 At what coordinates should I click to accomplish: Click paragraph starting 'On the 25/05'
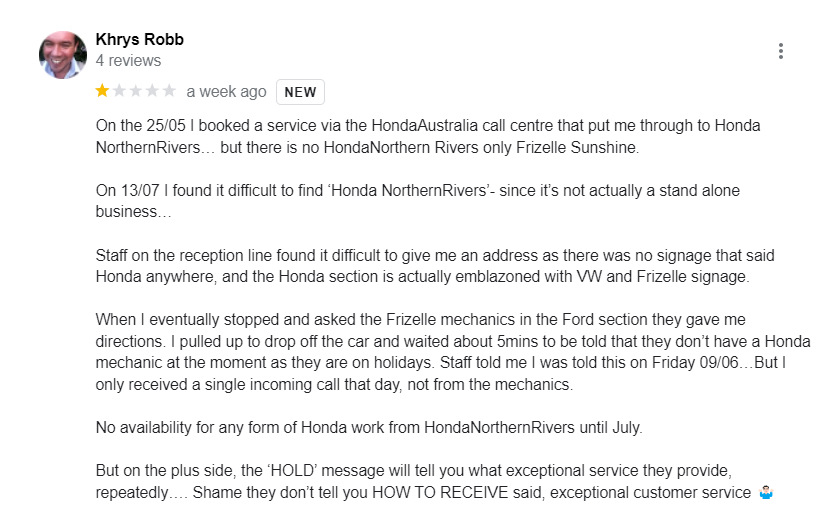click(428, 136)
